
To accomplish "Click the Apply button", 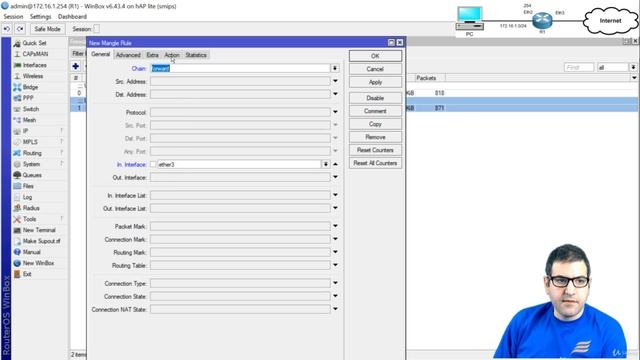I will 375,82.
